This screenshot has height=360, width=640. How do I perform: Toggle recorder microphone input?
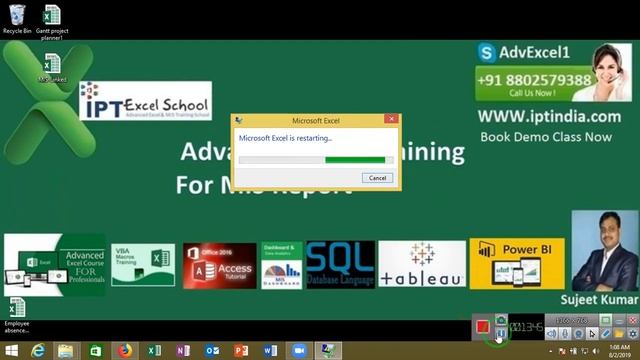565,333
